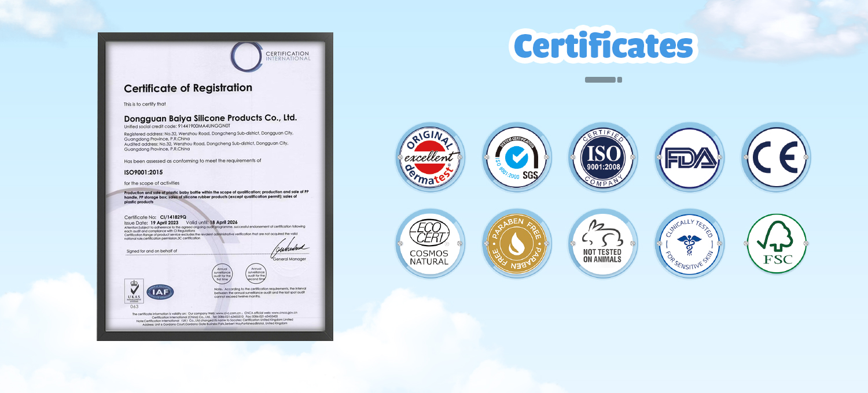Click the long bar indicator under Certificates
868x393 pixels.
(599, 80)
